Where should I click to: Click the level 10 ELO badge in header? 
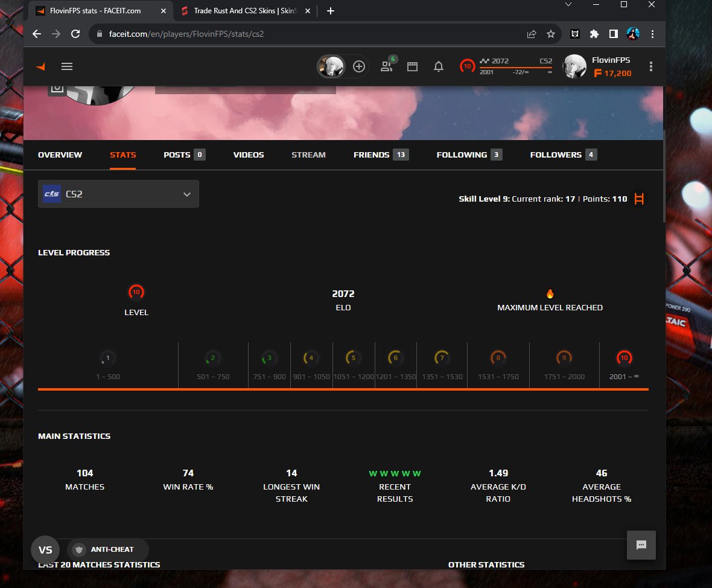point(467,66)
